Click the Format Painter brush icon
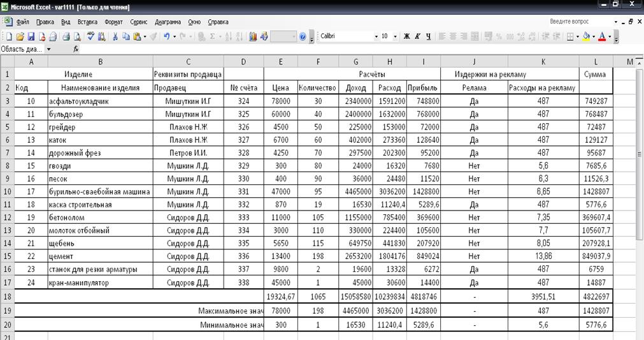The image size is (644, 340). click(153, 36)
